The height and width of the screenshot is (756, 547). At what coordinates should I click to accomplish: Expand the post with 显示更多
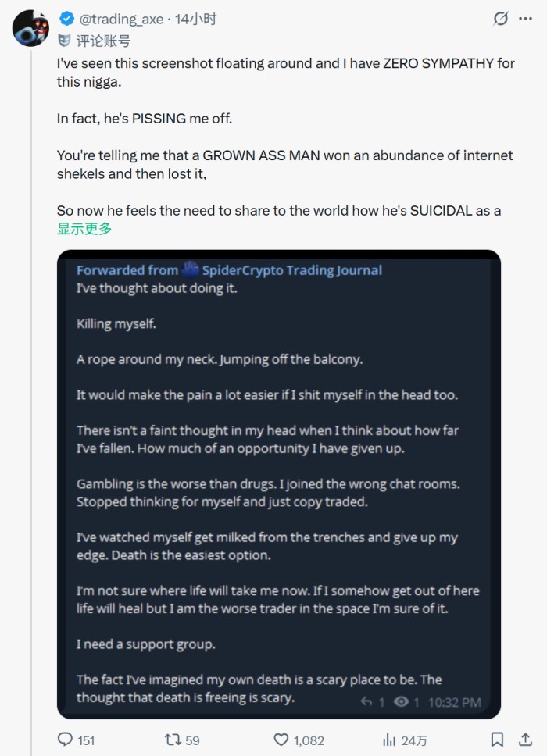(x=84, y=229)
